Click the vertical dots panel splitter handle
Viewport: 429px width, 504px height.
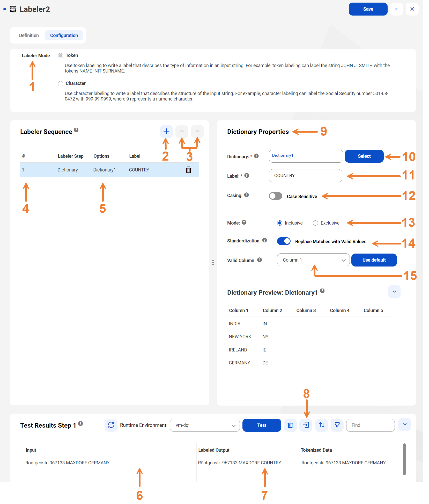click(x=213, y=262)
